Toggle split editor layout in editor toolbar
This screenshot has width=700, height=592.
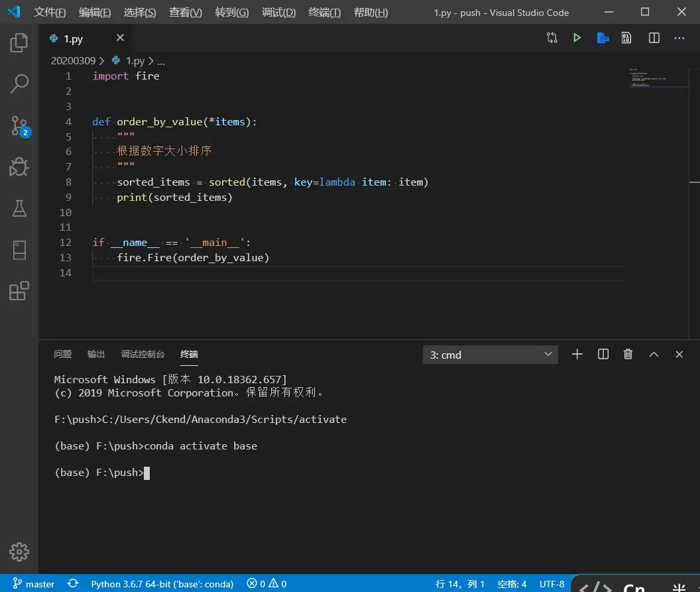click(654, 38)
